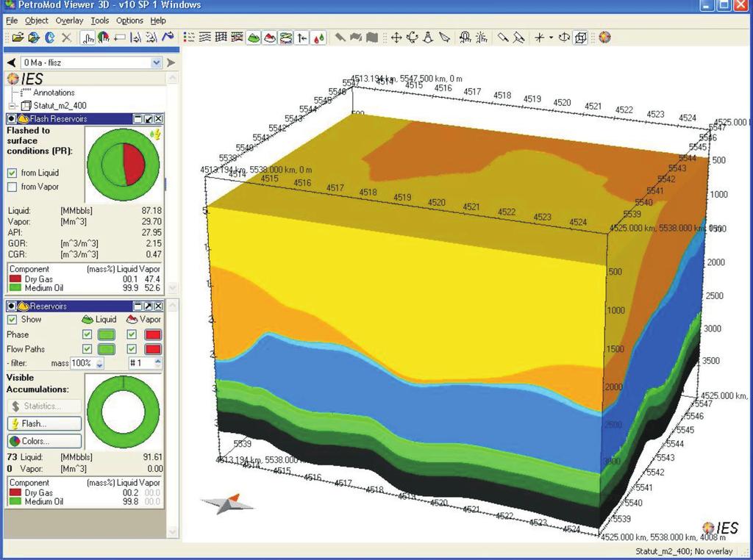Viewport: 753px width, 560px height.
Task: Select the Annotations tree item
Action: coord(54,93)
